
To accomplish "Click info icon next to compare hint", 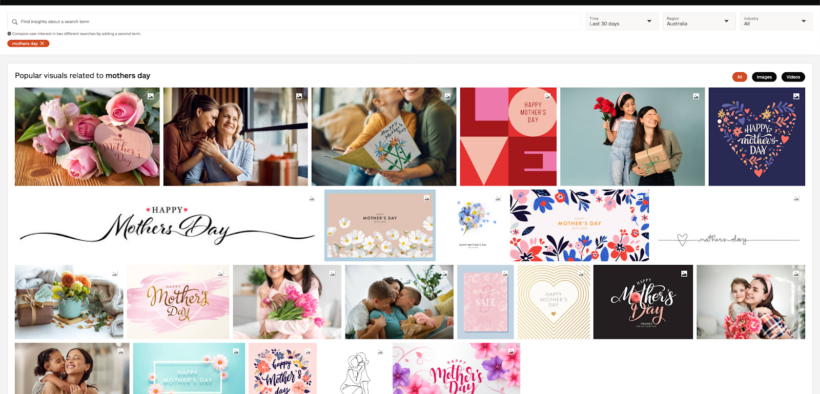I will (9, 34).
